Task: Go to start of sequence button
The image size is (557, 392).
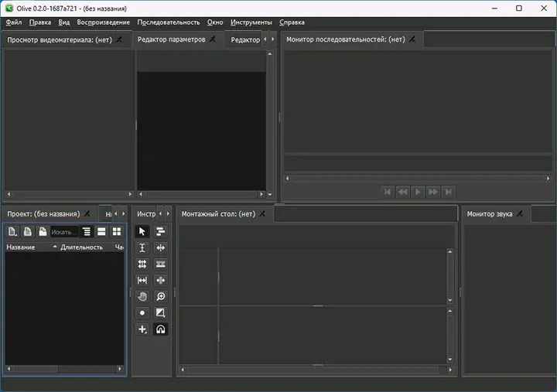Action: click(388, 192)
